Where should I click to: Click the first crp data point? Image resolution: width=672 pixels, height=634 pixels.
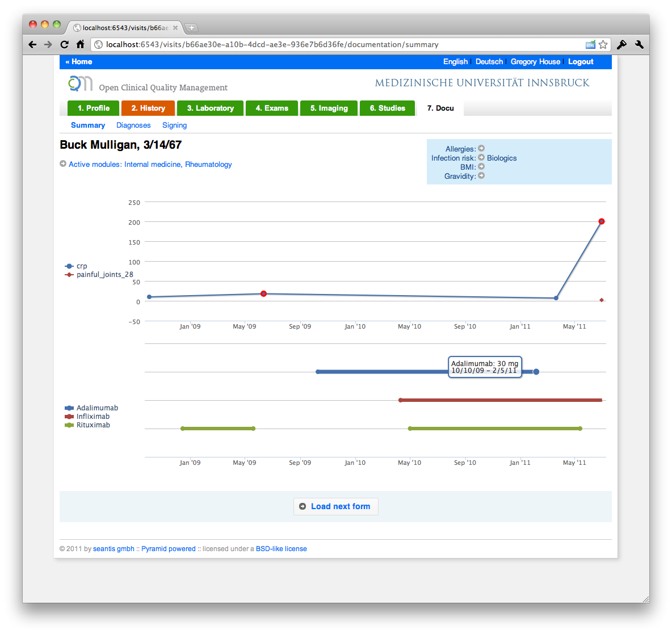click(149, 297)
